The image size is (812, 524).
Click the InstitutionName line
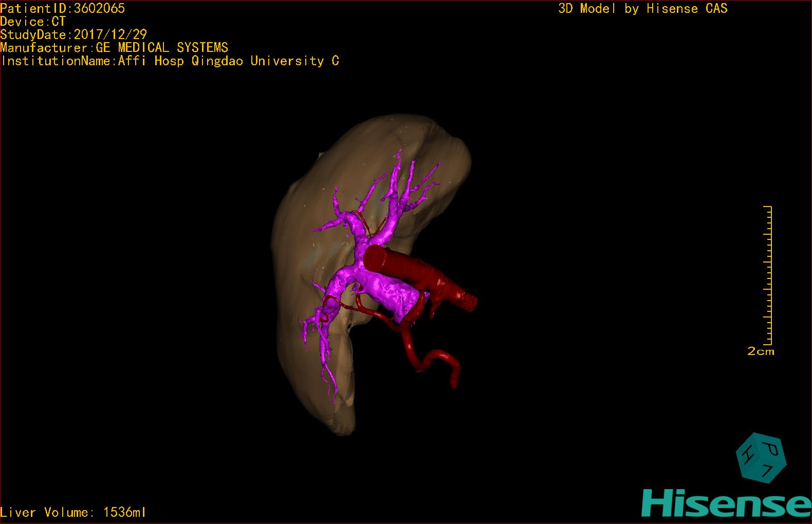pos(170,61)
